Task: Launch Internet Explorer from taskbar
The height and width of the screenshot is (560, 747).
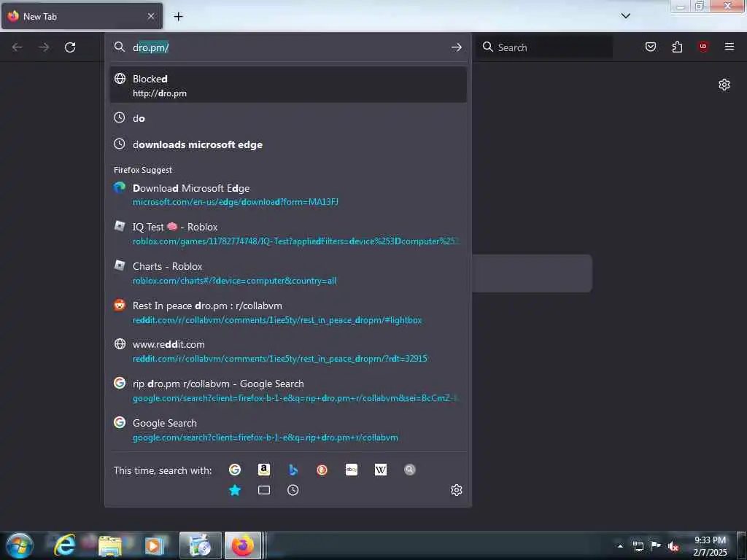Action: point(64,545)
